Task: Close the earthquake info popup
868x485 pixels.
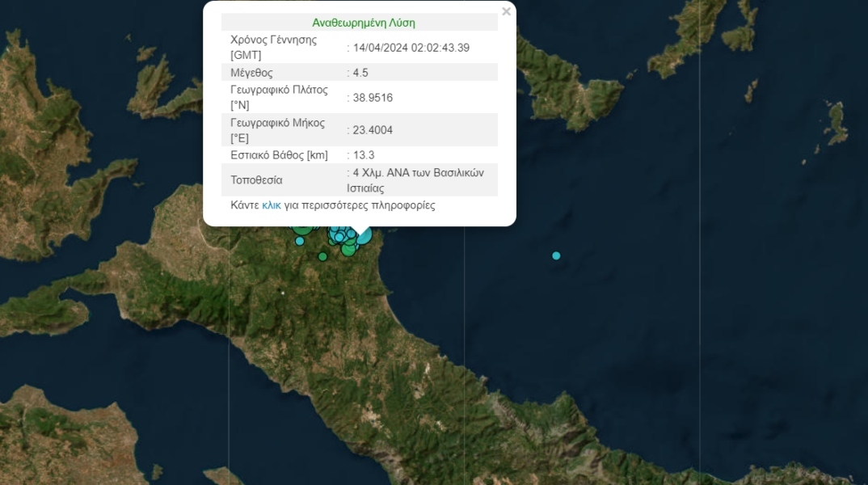Action: point(506,11)
